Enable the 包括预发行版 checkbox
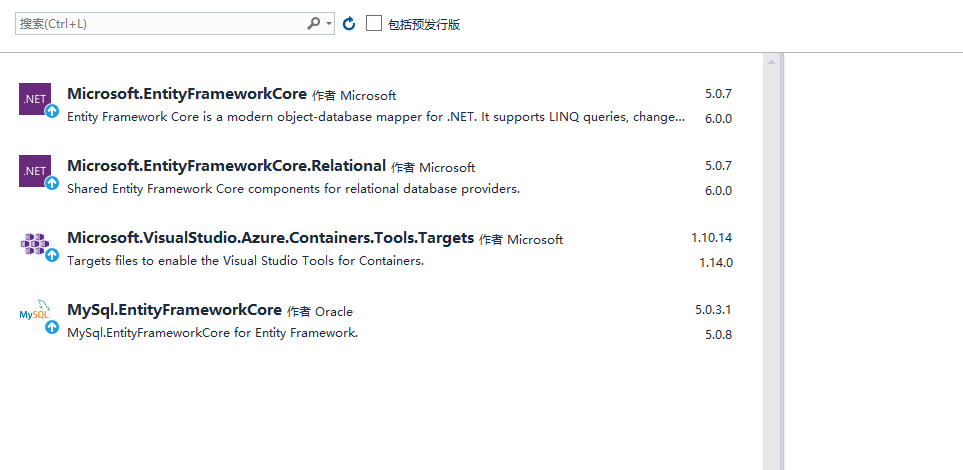The width and height of the screenshot is (963, 470). (x=374, y=23)
